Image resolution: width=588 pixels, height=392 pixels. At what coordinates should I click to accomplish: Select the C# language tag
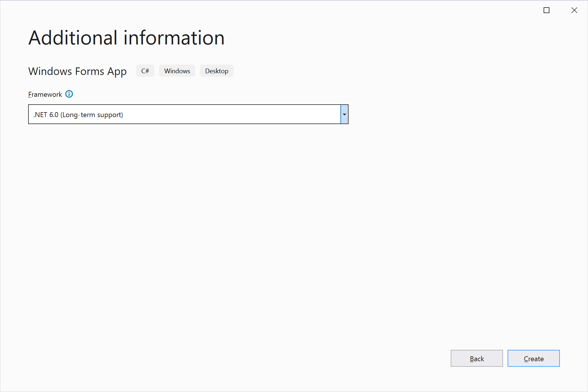click(x=145, y=71)
